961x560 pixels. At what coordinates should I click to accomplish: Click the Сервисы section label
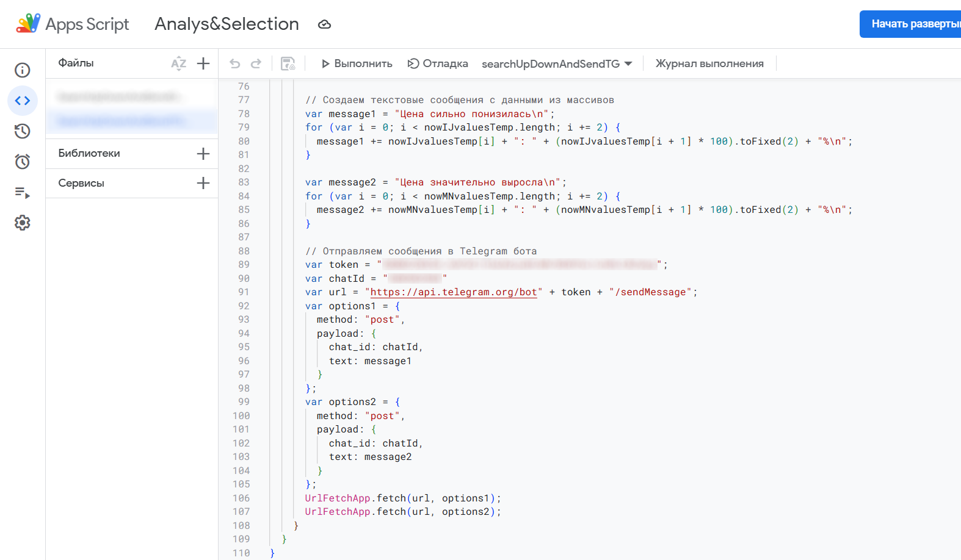tap(81, 183)
